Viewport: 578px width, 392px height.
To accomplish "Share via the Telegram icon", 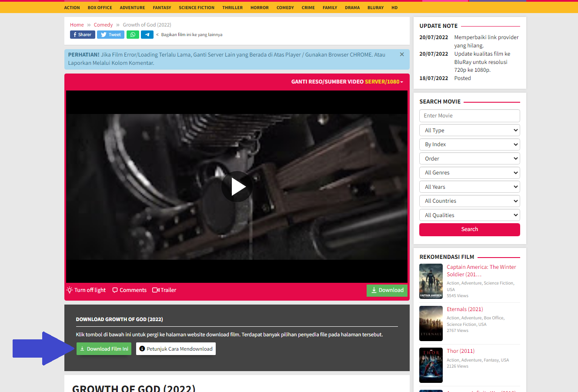I will [x=147, y=35].
